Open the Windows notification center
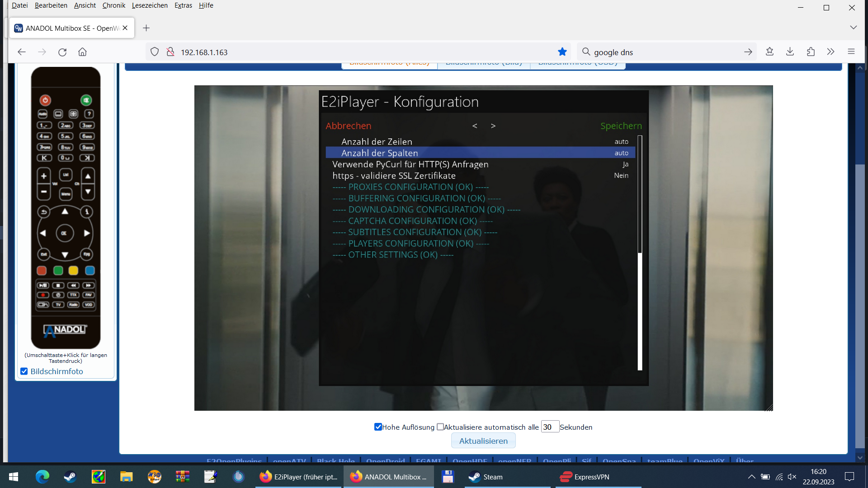Viewport: 868px width, 488px height. (x=849, y=477)
